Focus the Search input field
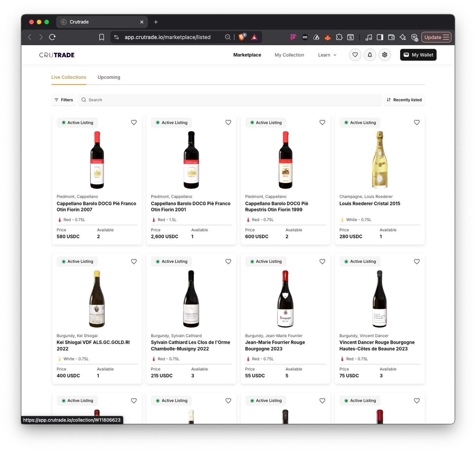Screen dimensions: 476x452 click(229, 100)
